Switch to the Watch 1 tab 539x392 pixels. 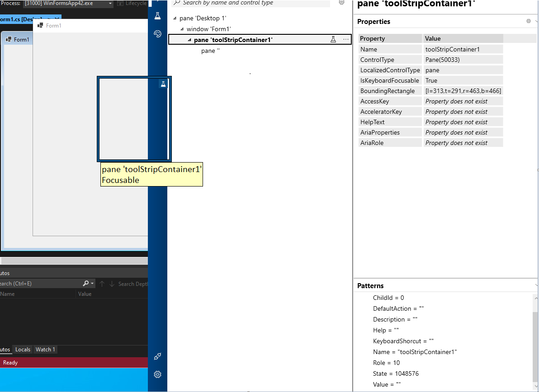point(45,350)
